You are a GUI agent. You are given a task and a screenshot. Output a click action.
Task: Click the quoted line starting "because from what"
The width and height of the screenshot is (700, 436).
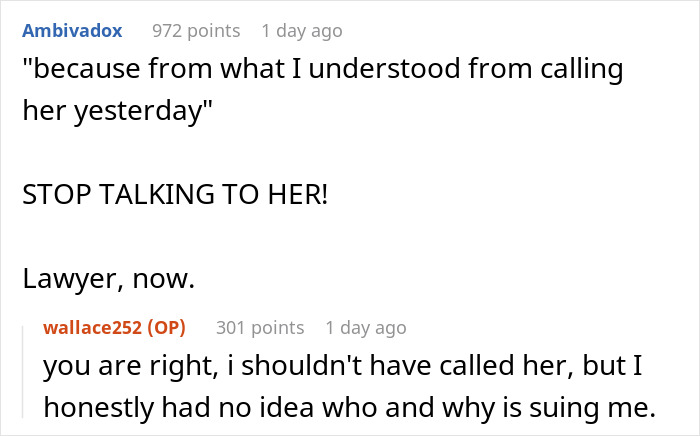[322, 70]
